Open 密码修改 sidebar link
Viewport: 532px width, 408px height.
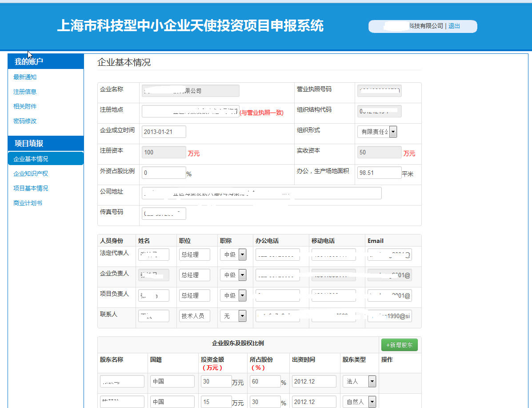click(x=25, y=121)
